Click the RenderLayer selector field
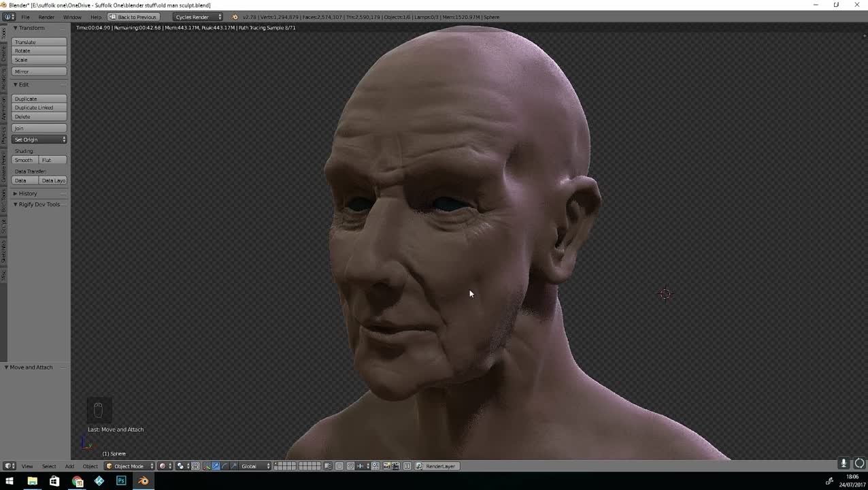The image size is (868, 490). [437, 466]
